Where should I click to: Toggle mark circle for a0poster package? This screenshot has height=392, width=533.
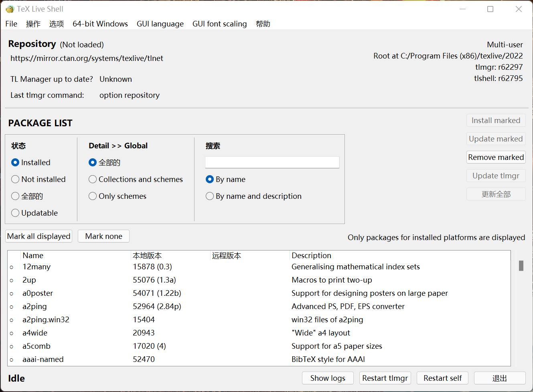tap(12, 294)
